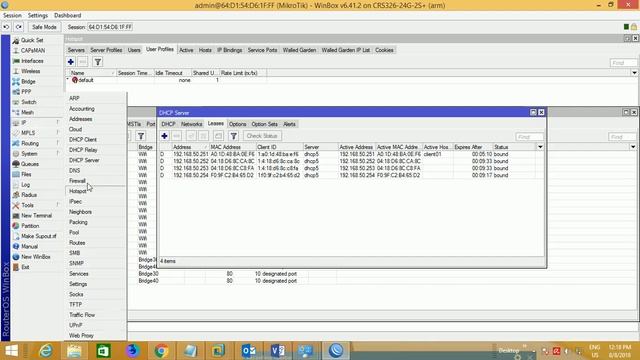Open Mesh in the sidebar
This screenshot has width=640, height=360.
pyautogui.click(x=27, y=112)
